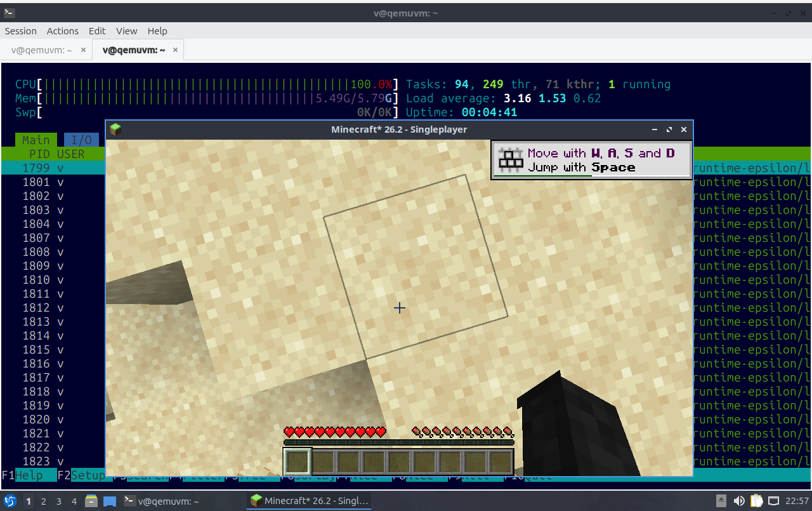Open the volume control in the system tray

pyautogui.click(x=739, y=501)
